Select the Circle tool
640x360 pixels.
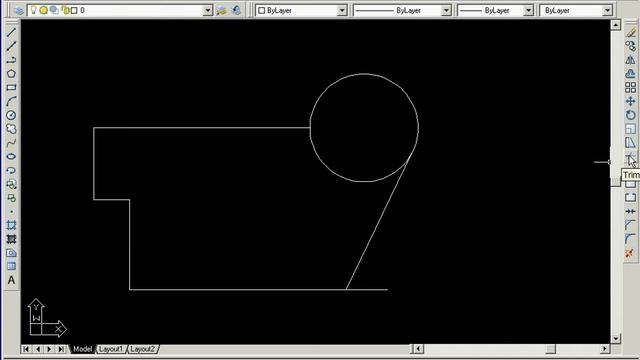(x=11, y=115)
